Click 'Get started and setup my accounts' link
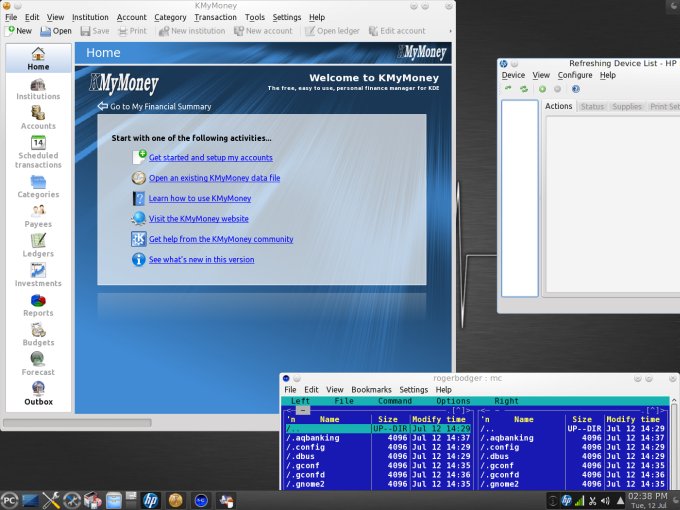 210,158
